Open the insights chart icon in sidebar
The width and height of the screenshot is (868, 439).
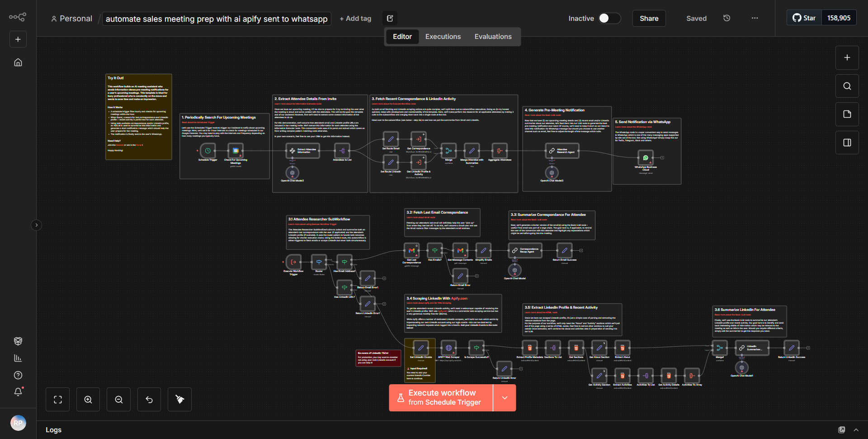pos(18,358)
